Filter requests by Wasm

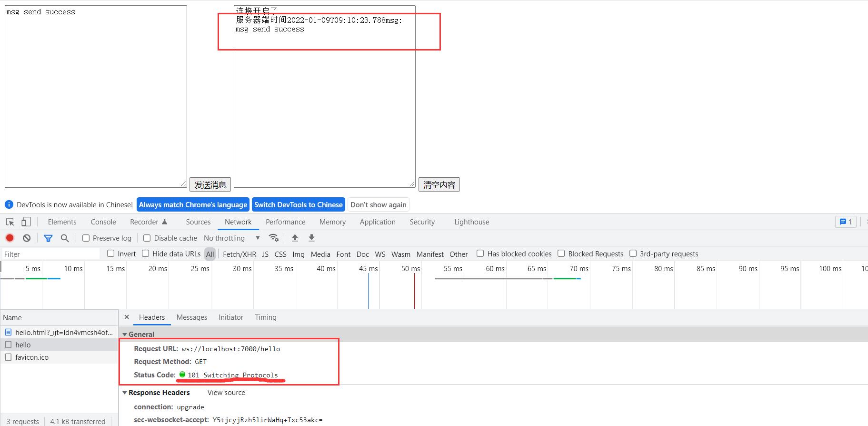401,254
